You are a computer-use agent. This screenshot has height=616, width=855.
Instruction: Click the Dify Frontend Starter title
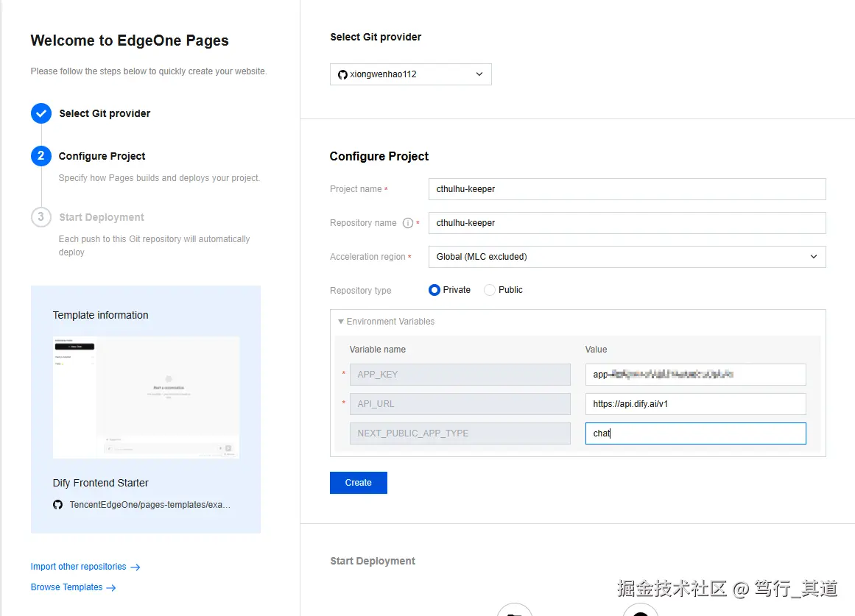[x=100, y=483]
